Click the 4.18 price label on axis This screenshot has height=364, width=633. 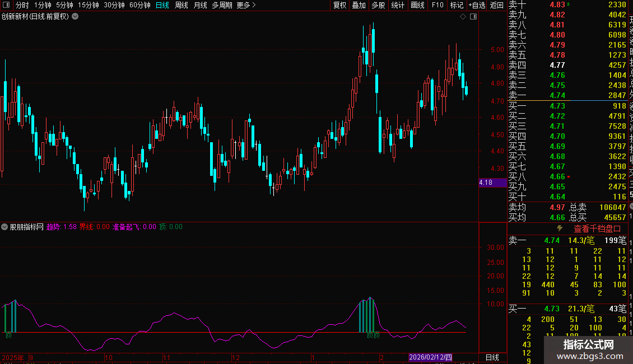coord(486,183)
